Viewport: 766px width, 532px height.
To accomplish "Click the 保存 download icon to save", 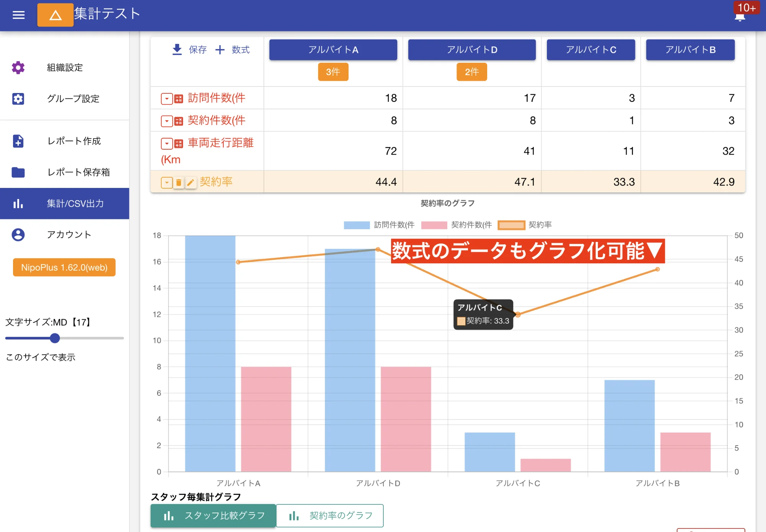I will point(177,49).
